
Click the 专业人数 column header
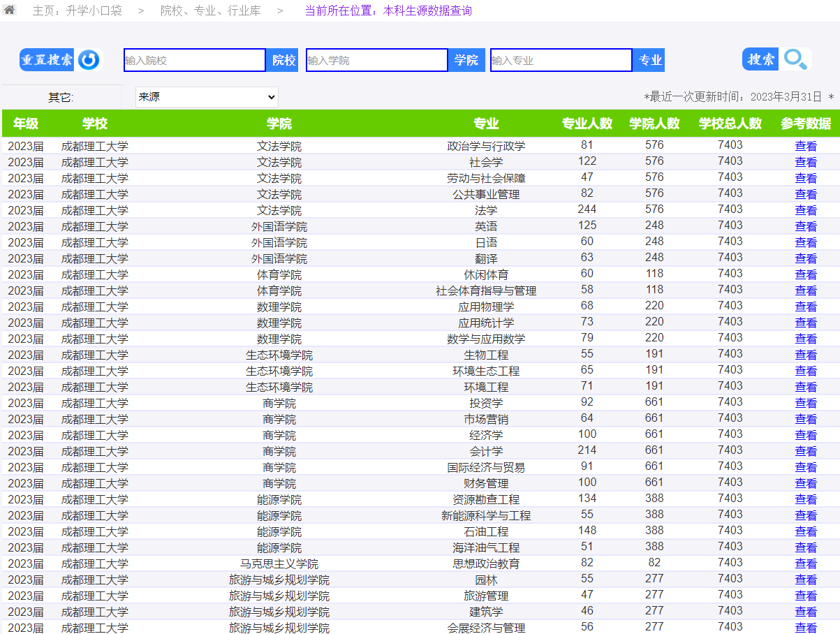point(587,124)
